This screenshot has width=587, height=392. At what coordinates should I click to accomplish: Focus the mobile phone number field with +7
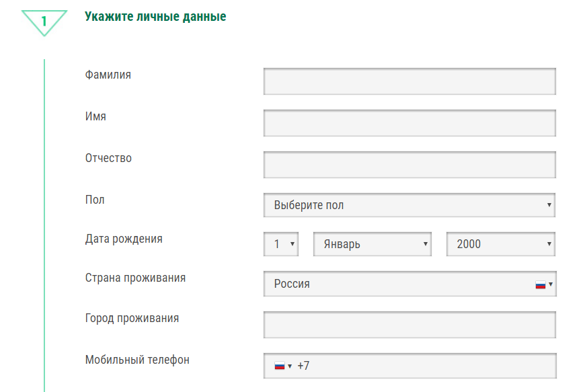coord(430,366)
